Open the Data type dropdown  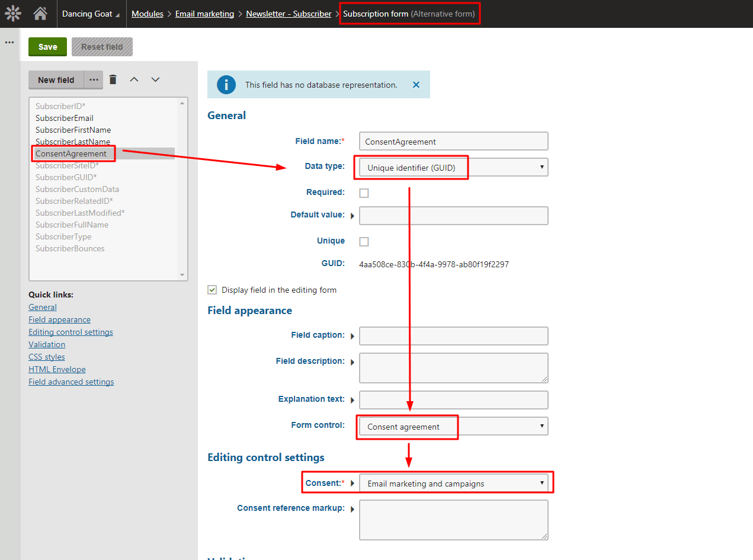[x=454, y=167]
